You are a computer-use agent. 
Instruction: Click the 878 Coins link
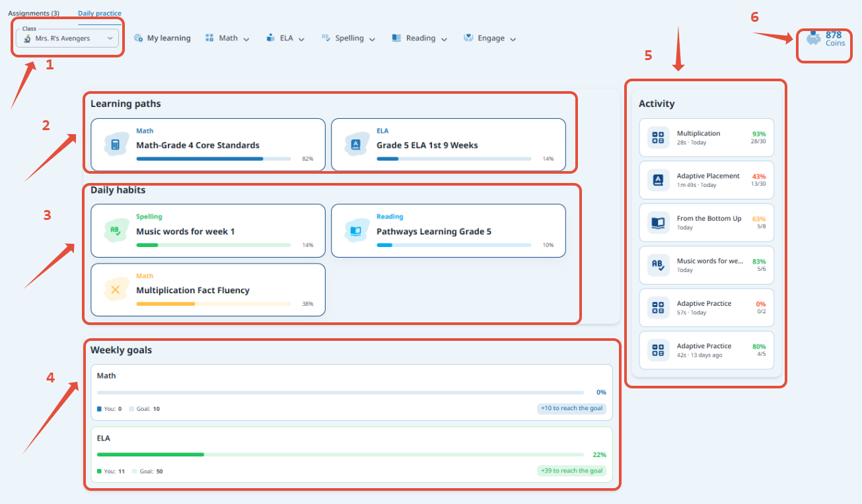835,38
